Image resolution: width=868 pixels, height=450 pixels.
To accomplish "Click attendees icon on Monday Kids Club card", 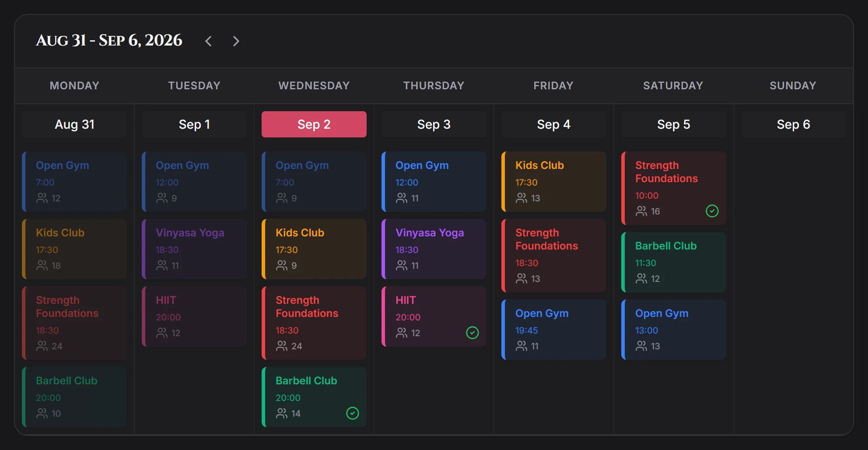I will (42, 266).
